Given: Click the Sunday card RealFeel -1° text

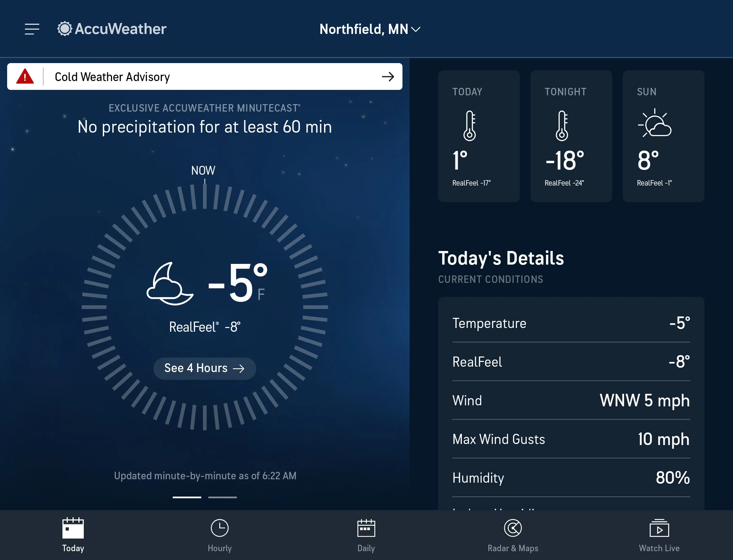Looking at the screenshot, I should point(654,183).
